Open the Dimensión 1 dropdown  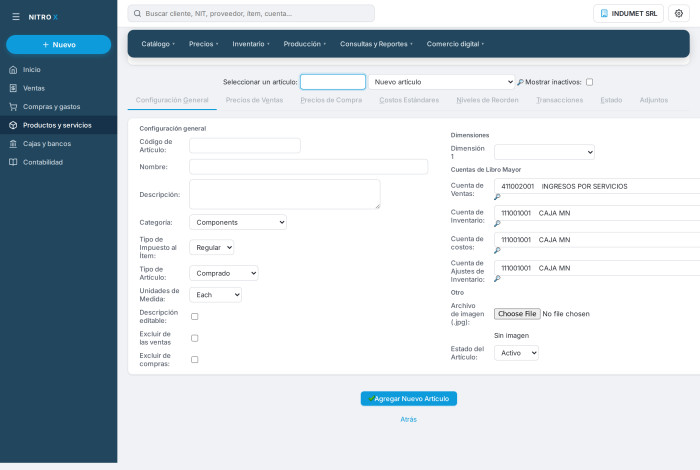point(544,152)
